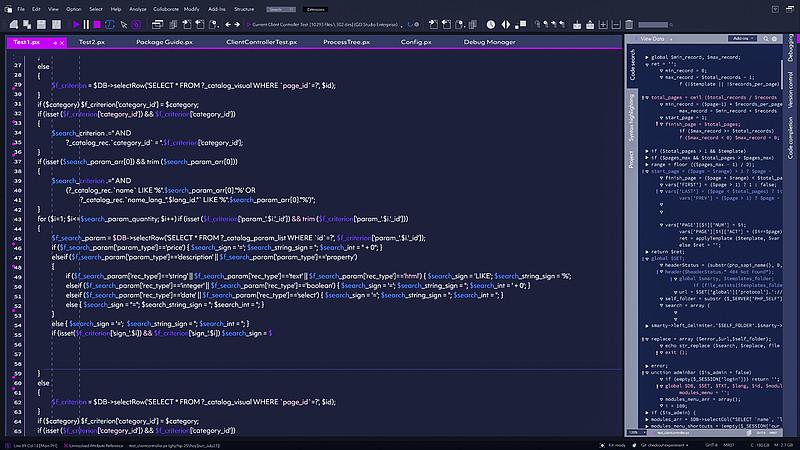Adjust the toolbar slider bar
This screenshot has height=450, width=800.
point(653,24)
